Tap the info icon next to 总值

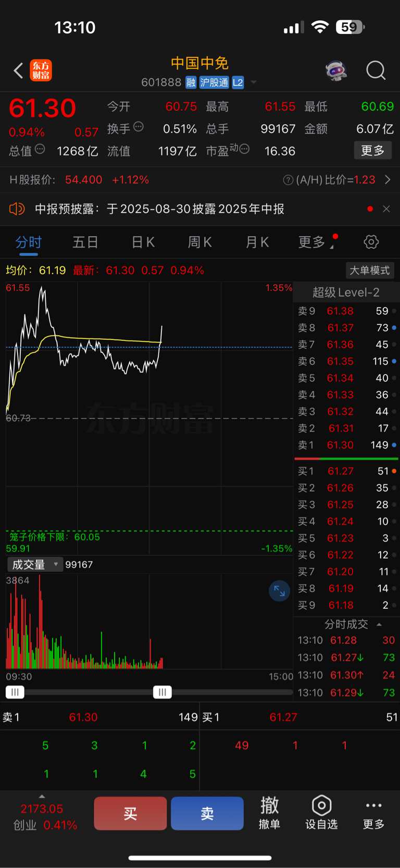tap(40, 149)
